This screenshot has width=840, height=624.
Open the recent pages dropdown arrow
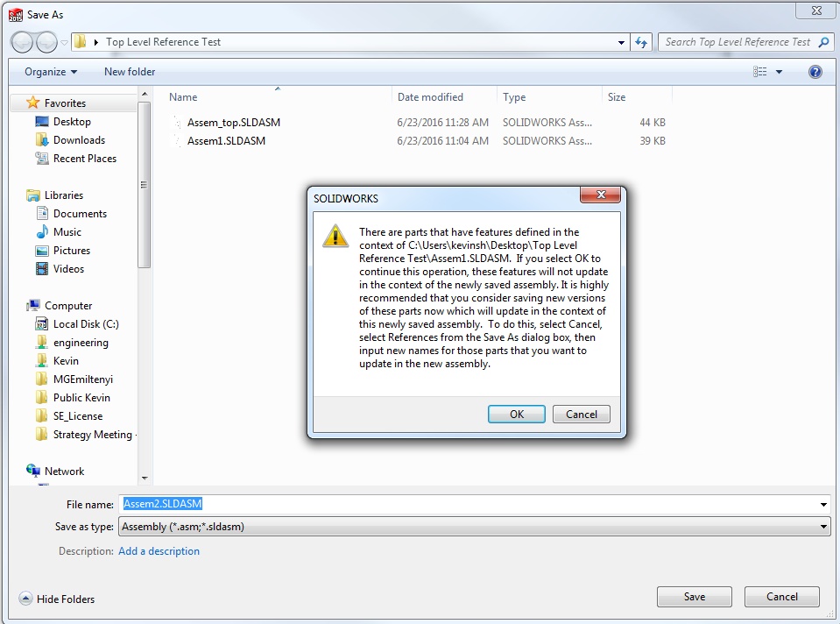[64, 42]
